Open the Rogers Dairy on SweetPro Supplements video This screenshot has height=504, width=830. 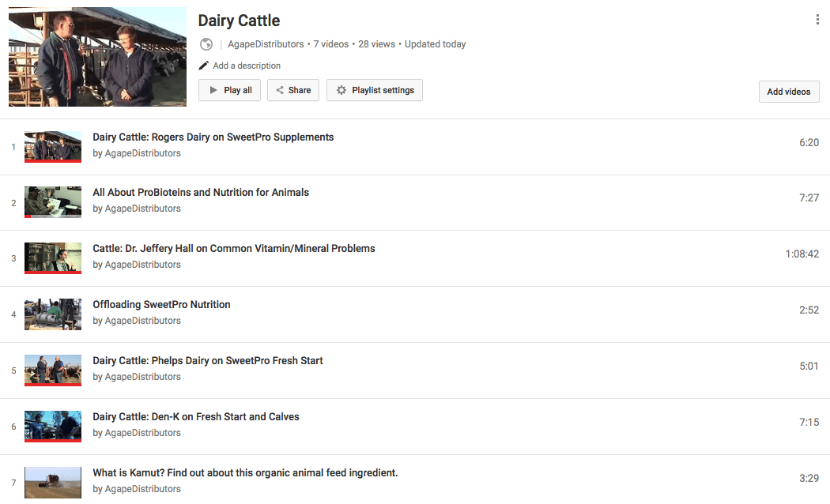pyautogui.click(x=213, y=137)
